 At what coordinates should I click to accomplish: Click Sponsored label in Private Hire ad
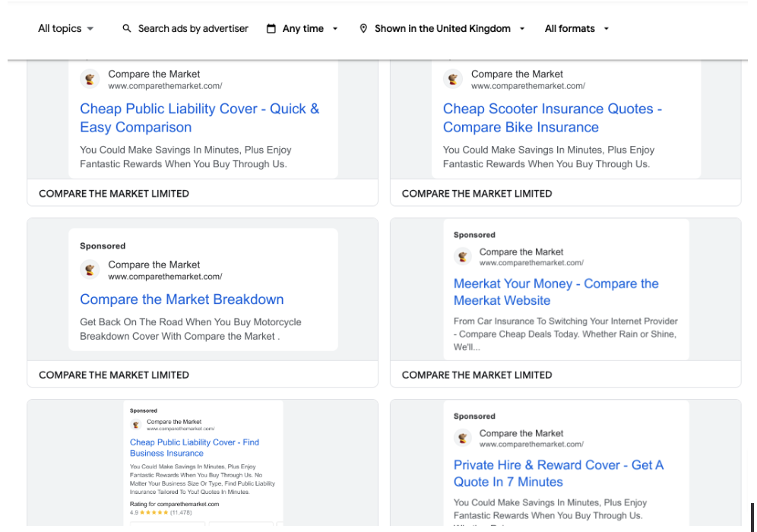point(474,416)
